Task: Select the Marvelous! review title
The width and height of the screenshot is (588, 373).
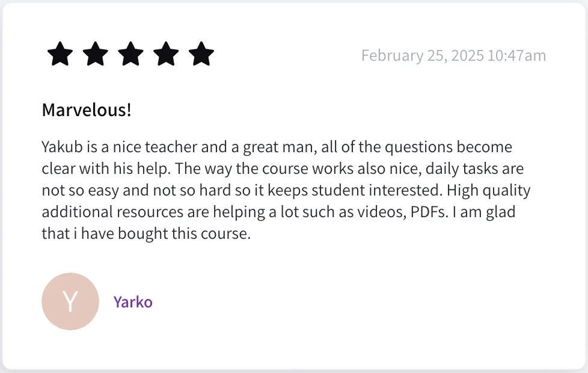Action: coord(87,110)
